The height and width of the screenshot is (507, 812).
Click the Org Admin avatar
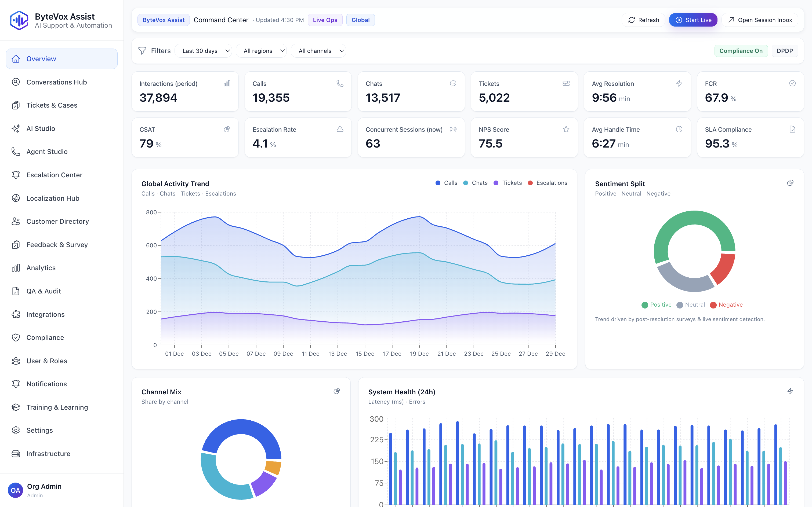15,490
